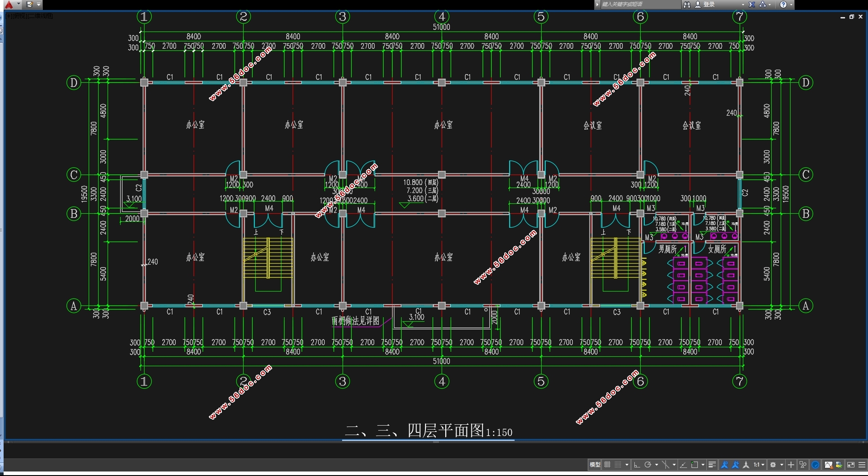
Task: Click the workspace switching gear icon
Action: 773,465
